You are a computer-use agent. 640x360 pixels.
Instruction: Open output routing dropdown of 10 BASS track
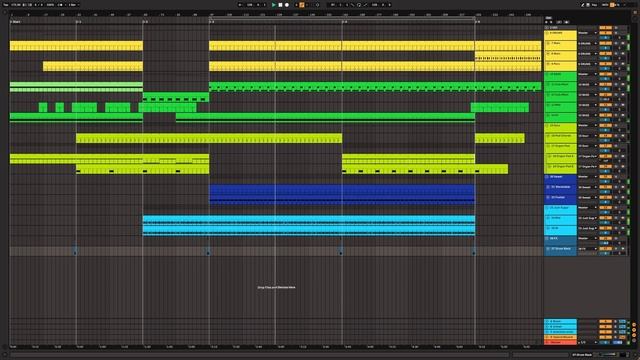pos(588,74)
